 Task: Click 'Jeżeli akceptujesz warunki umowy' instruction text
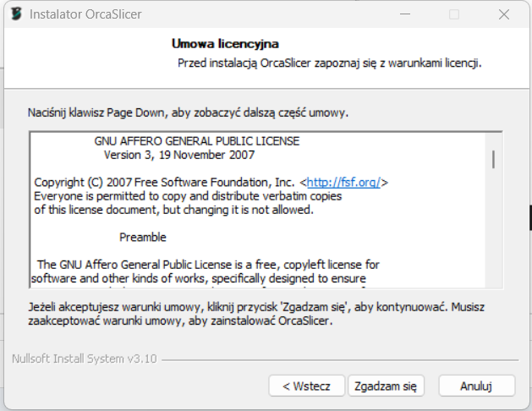point(256,307)
